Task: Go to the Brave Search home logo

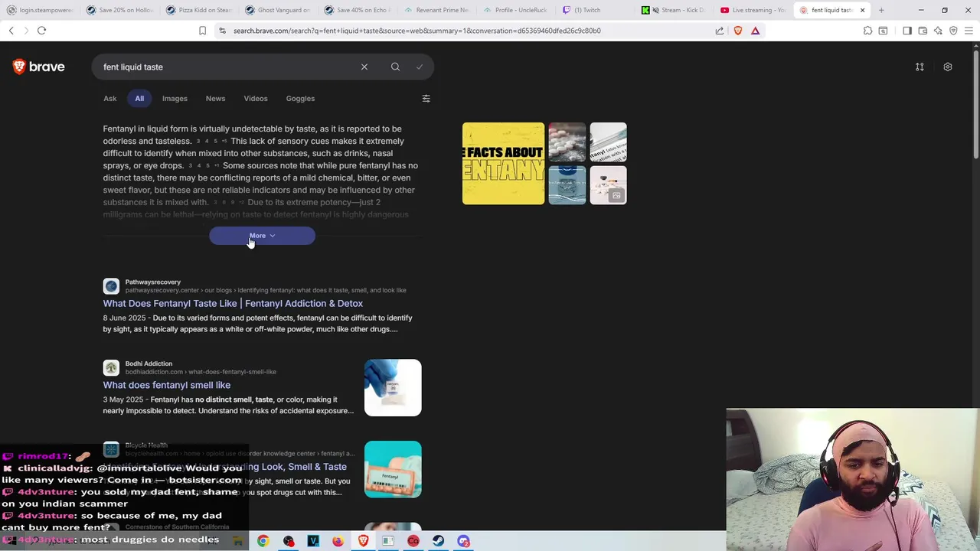Action: pyautogui.click(x=38, y=67)
